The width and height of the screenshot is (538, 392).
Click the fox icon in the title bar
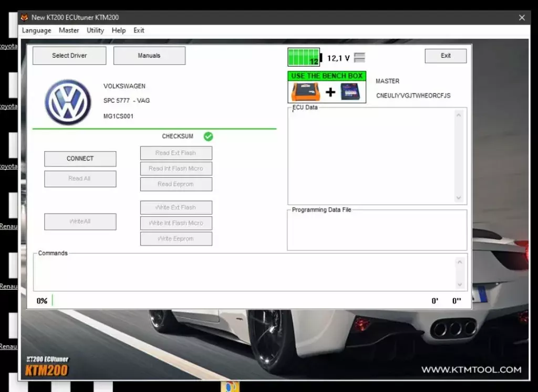coord(24,17)
